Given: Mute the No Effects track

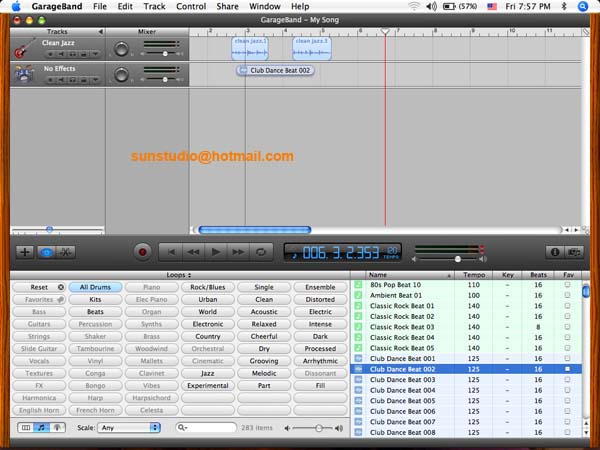Looking at the screenshot, I should coord(61,80).
